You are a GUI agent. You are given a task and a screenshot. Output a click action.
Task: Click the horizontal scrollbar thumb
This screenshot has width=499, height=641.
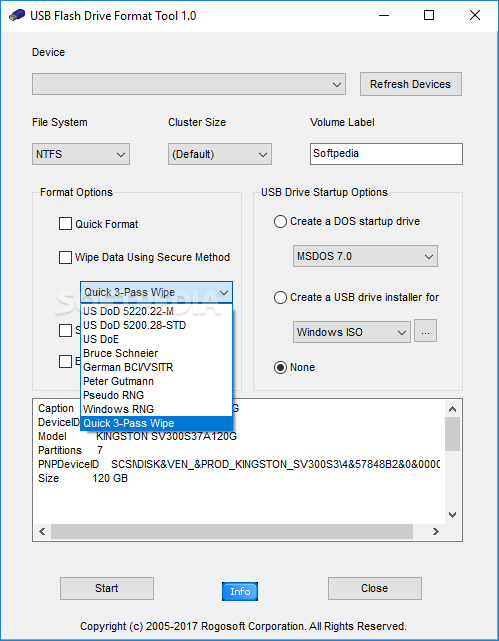pyautogui.click(x=232, y=531)
